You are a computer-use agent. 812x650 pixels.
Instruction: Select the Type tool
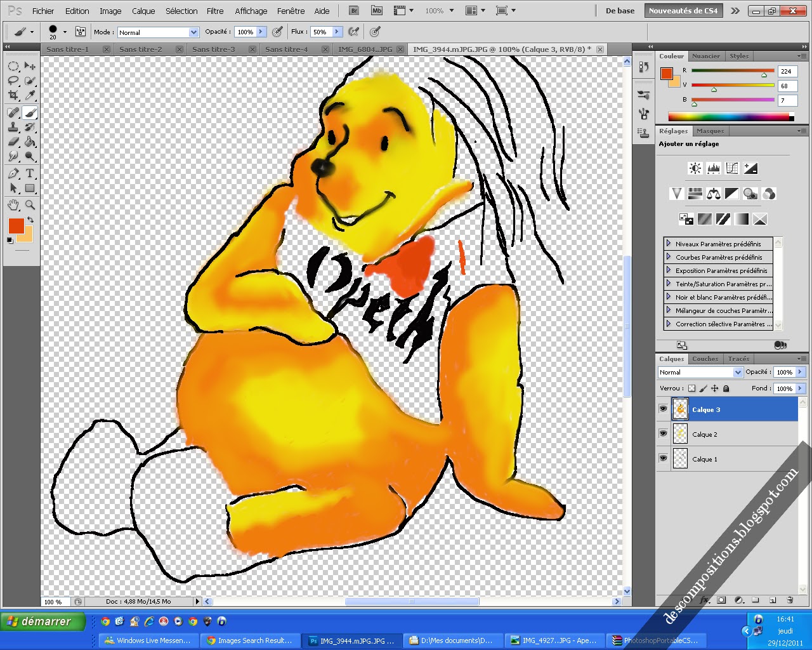tap(30, 173)
